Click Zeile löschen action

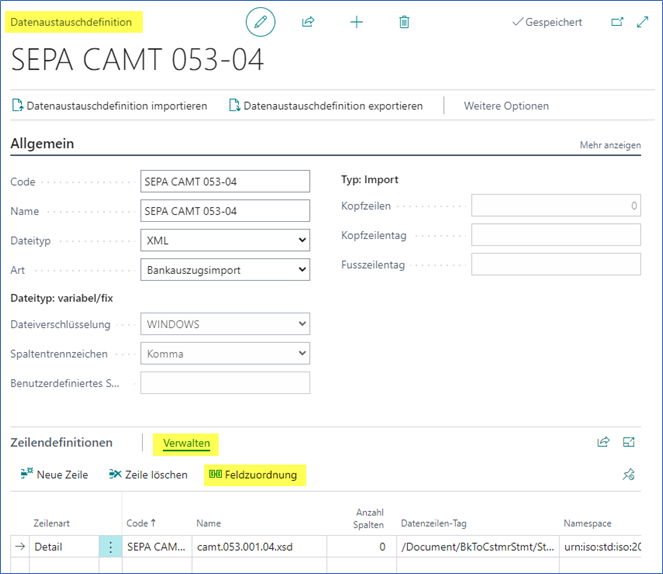pyautogui.click(x=148, y=475)
